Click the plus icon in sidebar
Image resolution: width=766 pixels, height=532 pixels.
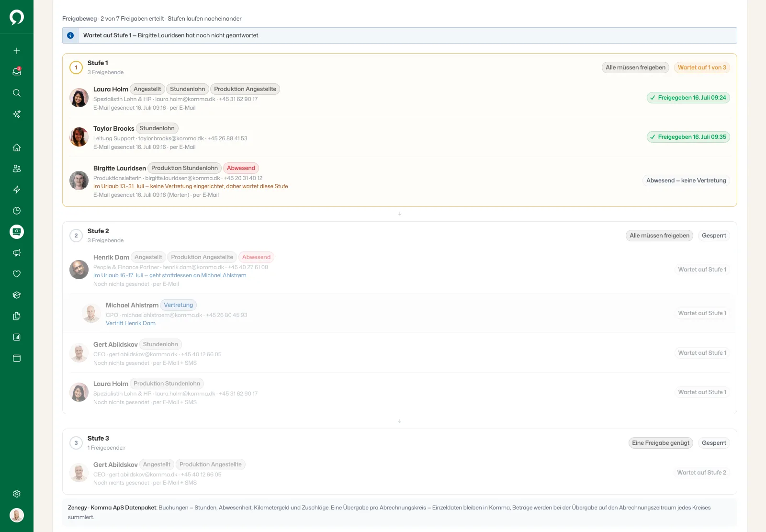coord(17,51)
